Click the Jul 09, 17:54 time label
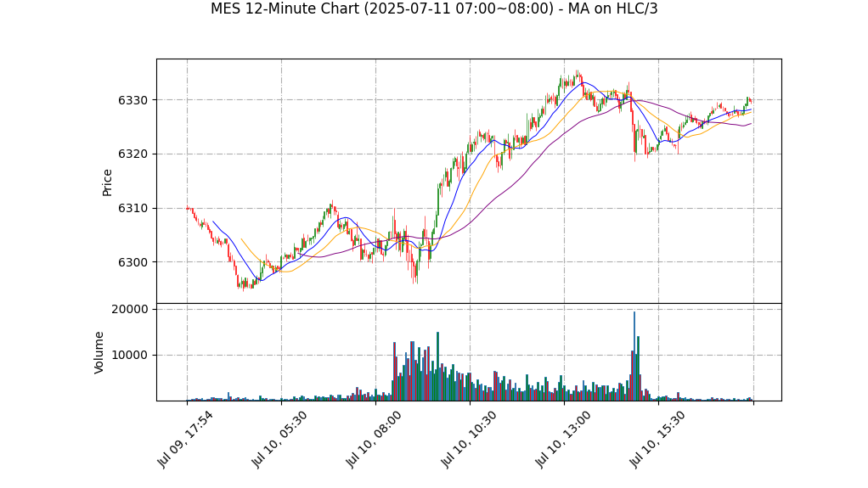868x488 pixels. 185,440
